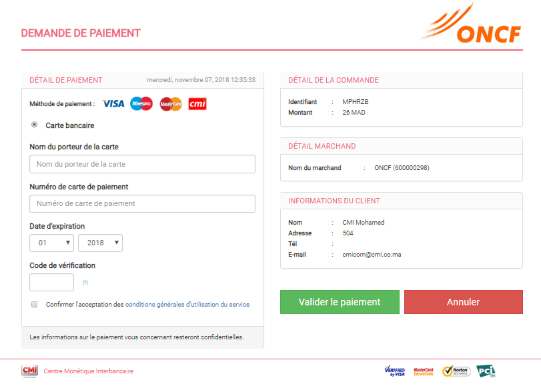
Task: Click the MasterCard logo in payment methods
Action: (x=171, y=104)
